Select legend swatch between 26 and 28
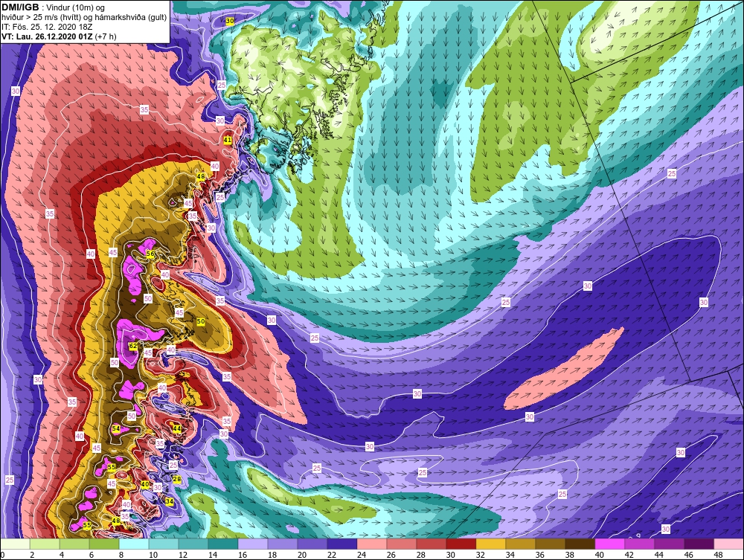Screen dimensions: 744x560 click(402, 544)
